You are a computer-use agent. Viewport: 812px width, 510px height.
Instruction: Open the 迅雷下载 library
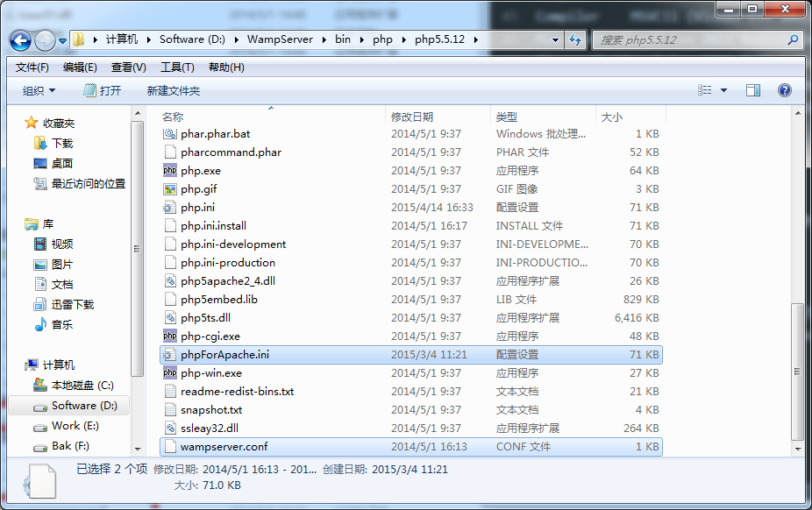64,304
